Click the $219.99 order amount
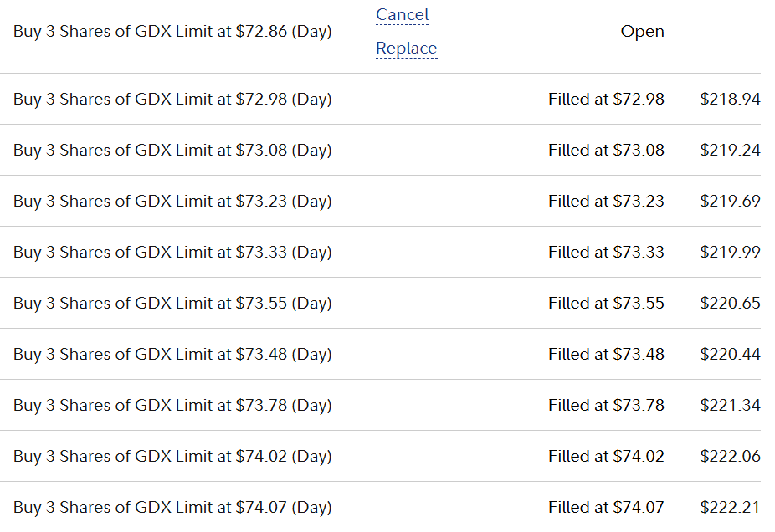The width and height of the screenshot is (775, 532). point(730,253)
